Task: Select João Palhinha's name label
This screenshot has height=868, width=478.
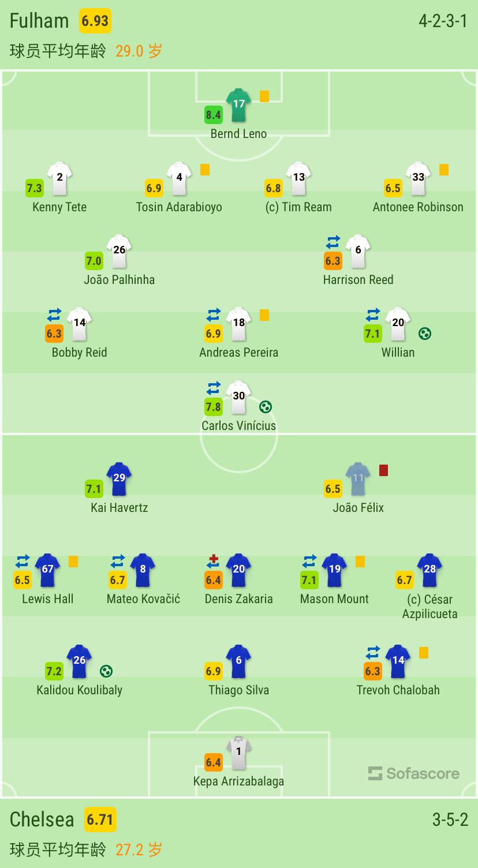Action: click(119, 280)
